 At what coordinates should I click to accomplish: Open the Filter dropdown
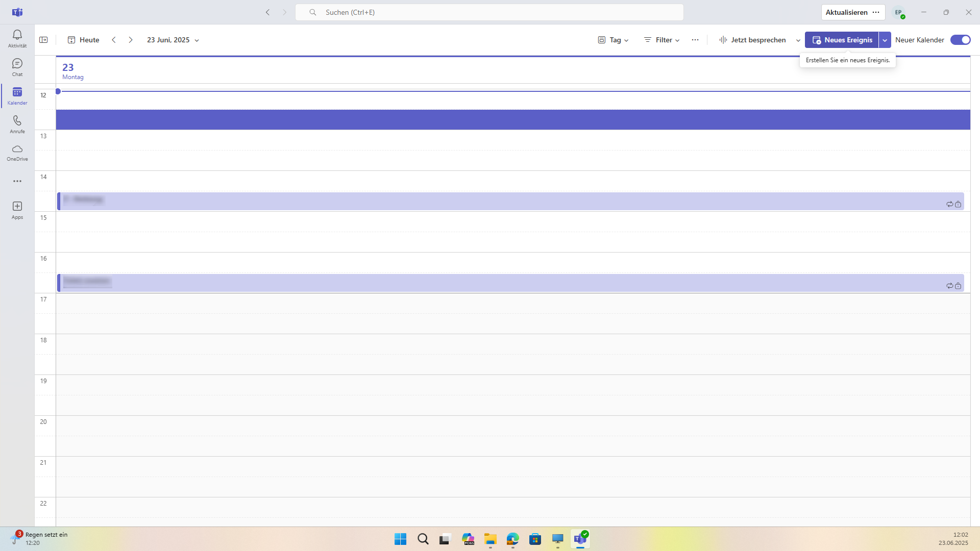(x=662, y=40)
